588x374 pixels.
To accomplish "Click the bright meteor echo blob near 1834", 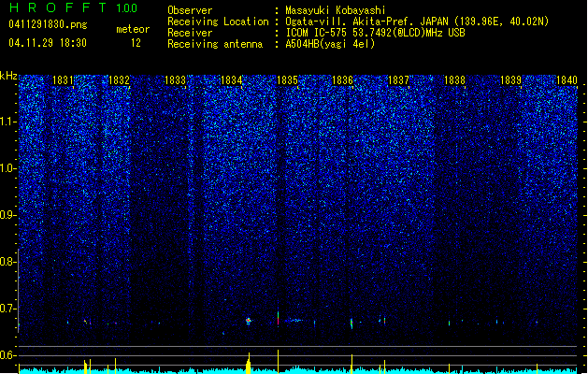I will click(249, 321).
